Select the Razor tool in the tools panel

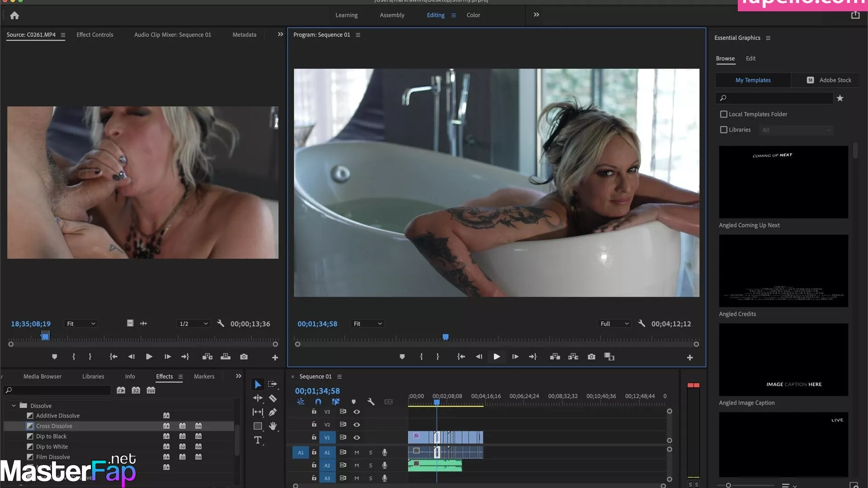tap(273, 398)
